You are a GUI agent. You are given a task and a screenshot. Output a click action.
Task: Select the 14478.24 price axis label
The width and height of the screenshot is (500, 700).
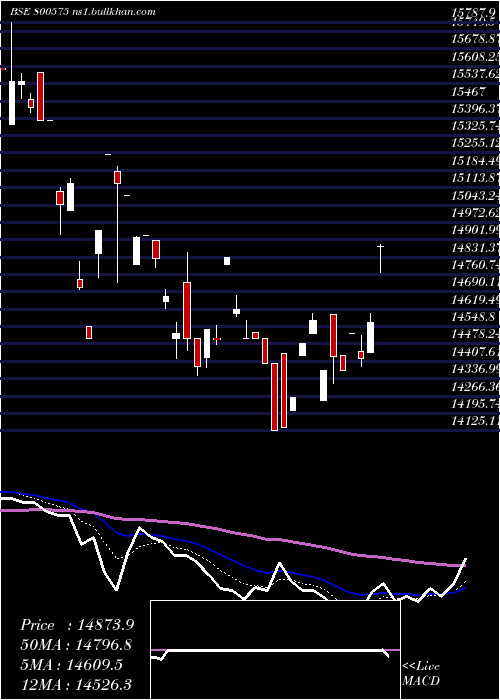click(x=475, y=334)
